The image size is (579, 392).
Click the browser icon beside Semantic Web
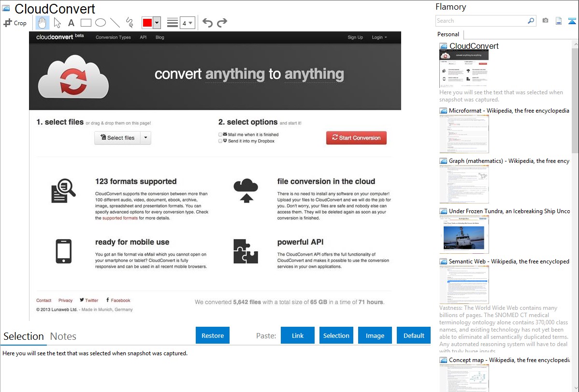pyautogui.click(x=443, y=261)
